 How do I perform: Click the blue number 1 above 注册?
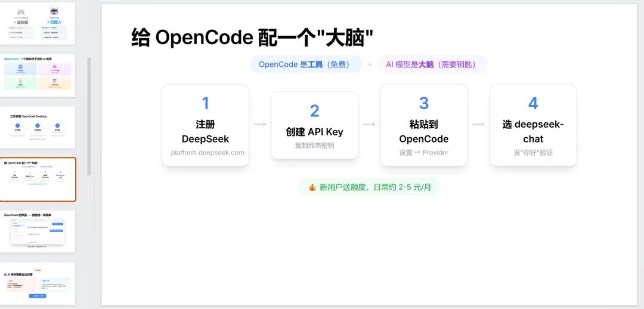(205, 103)
